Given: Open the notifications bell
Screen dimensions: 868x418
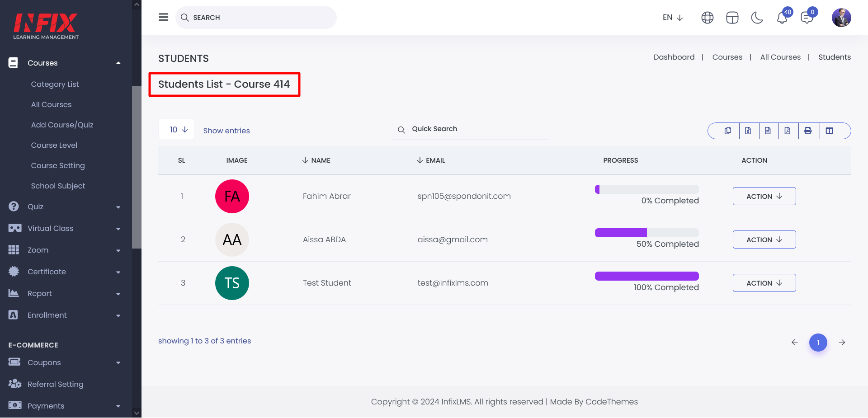Looking at the screenshot, I should point(782,18).
